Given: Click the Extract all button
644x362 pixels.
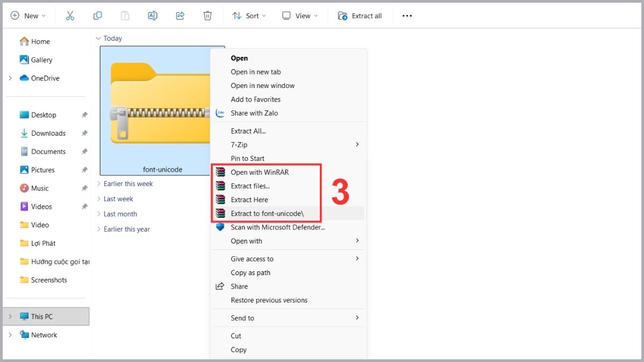Looking at the screenshot, I should point(360,16).
